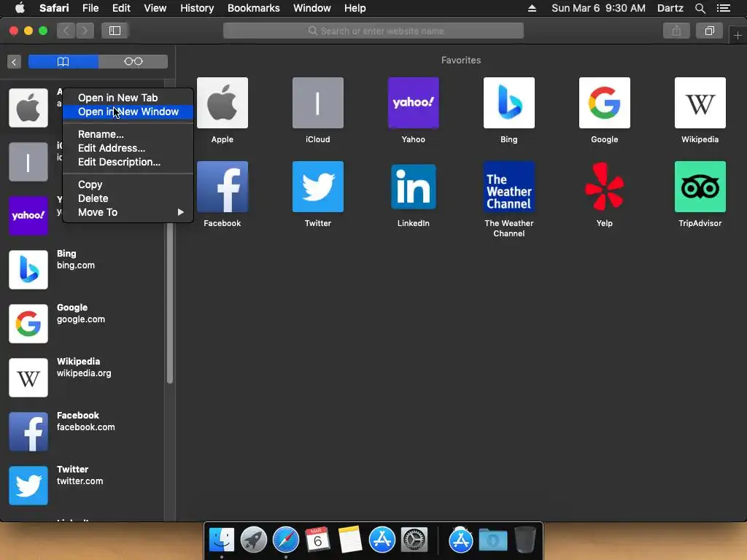Image resolution: width=747 pixels, height=560 pixels.
Task: Switch to the Bookmarks sidebar tab
Action: 63,61
